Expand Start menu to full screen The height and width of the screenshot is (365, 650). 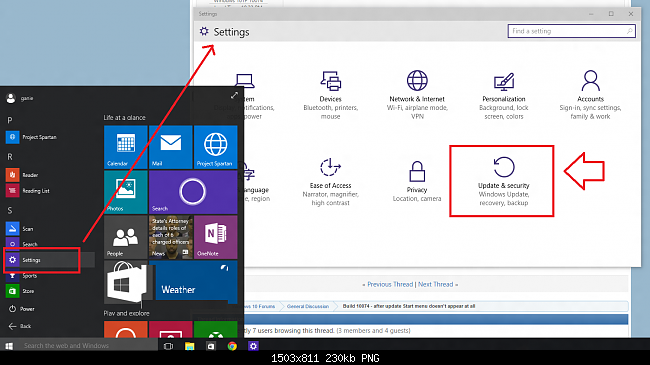(x=234, y=96)
